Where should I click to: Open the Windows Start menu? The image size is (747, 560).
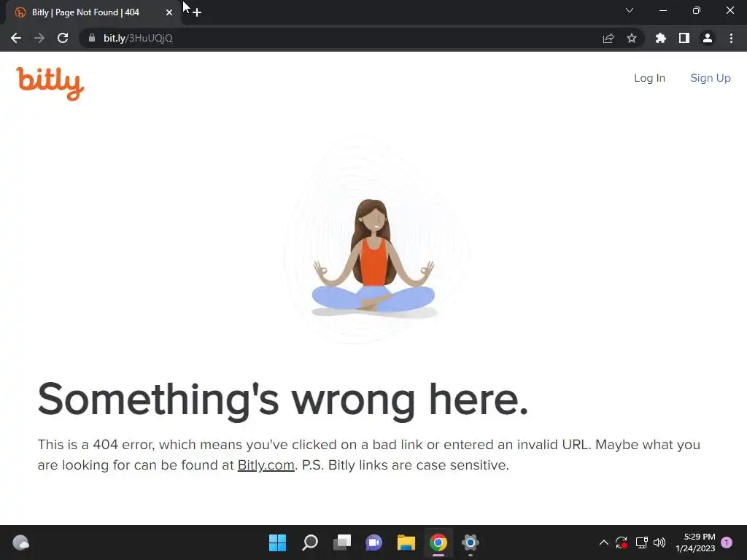click(278, 542)
